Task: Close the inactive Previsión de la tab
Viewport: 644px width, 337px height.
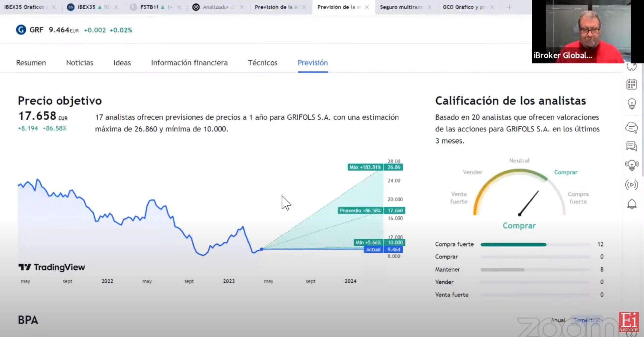Action: (x=304, y=7)
